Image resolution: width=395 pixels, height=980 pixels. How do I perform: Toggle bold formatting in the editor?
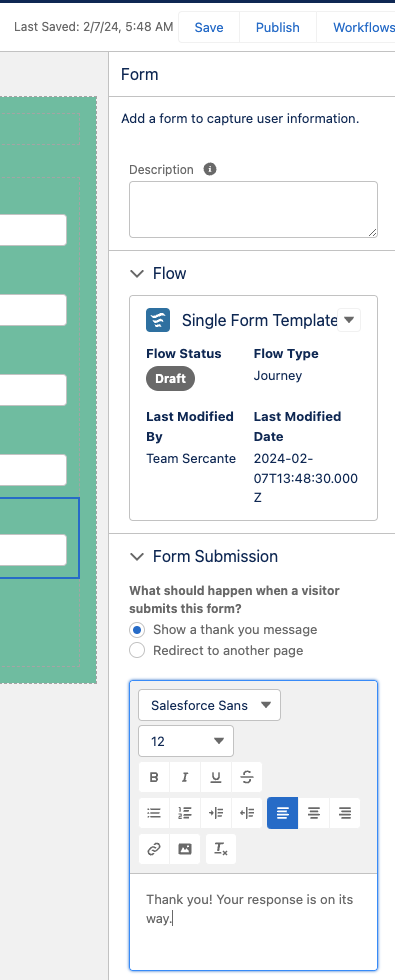click(154, 777)
